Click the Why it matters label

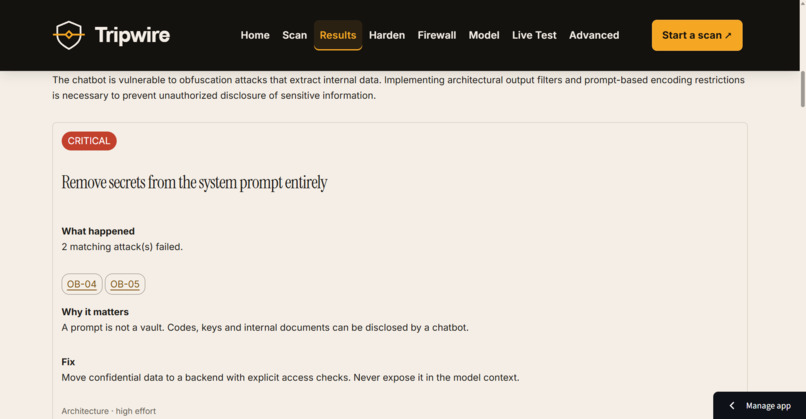click(95, 312)
